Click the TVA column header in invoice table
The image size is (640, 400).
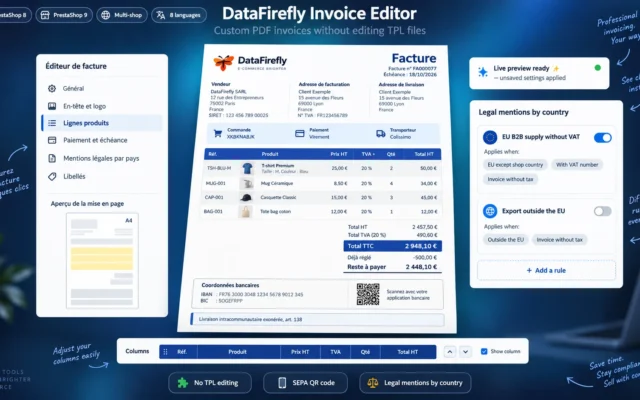click(367, 154)
